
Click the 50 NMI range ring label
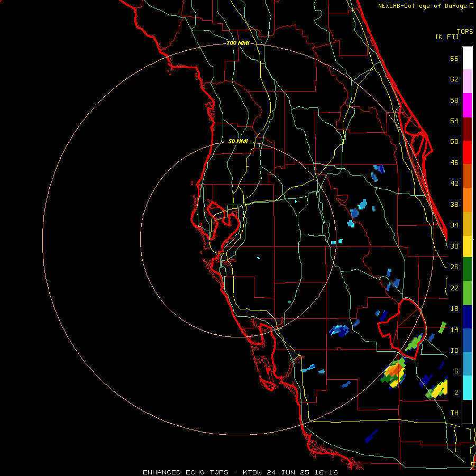point(238,141)
